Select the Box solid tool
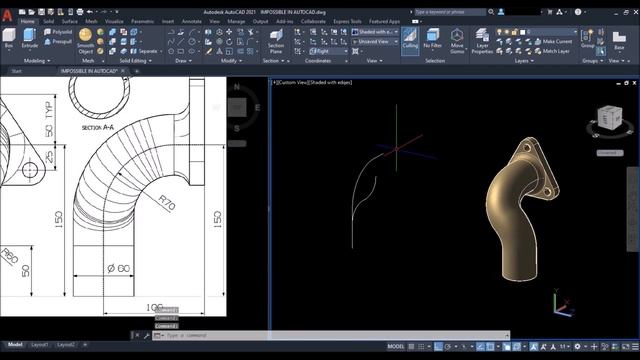The height and width of the screenshot is (360, 640). pos(9,39)
